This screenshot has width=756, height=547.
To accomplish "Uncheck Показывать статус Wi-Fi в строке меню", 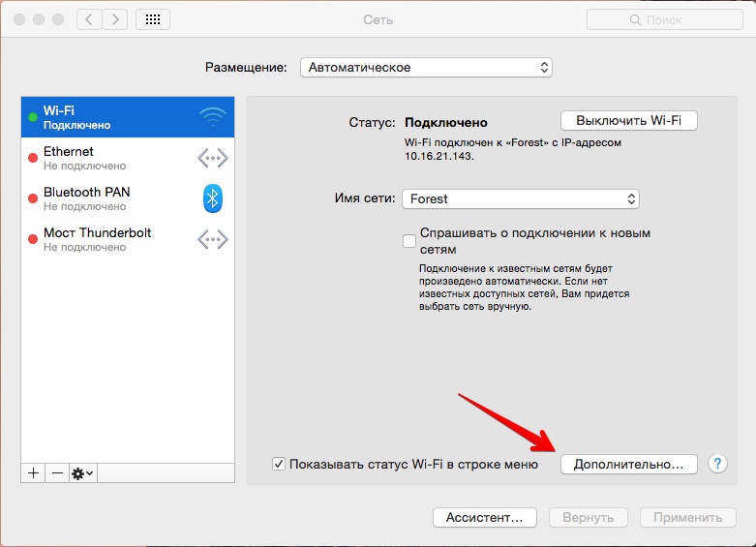I will (x=280, y=465).
